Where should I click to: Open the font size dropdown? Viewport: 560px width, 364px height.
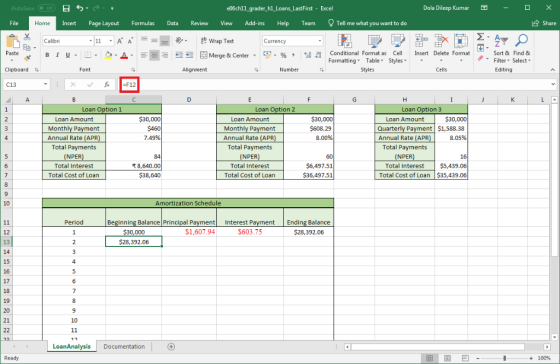coord(111,41)
